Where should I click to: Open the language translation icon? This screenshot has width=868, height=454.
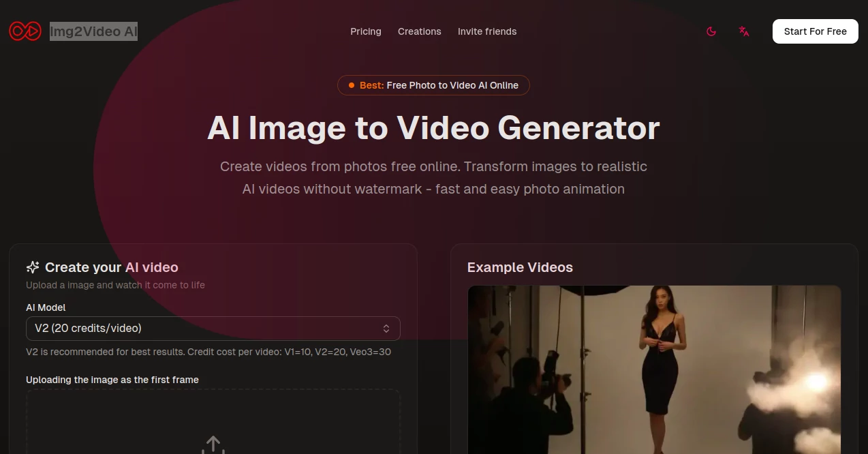point(743,31)
